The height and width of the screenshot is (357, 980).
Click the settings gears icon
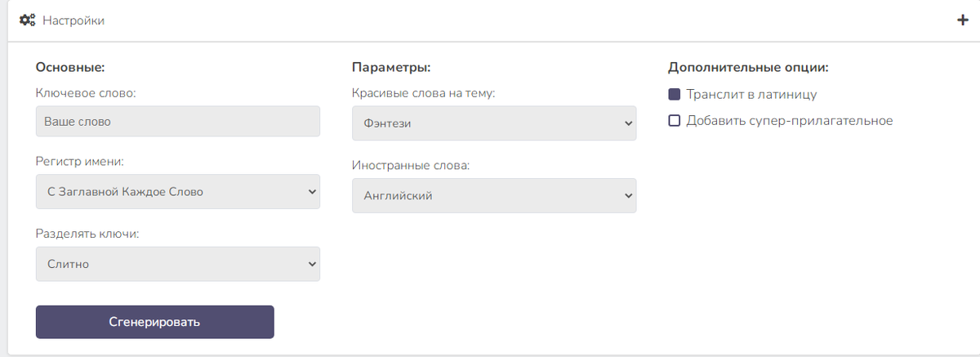click(27, 20)
